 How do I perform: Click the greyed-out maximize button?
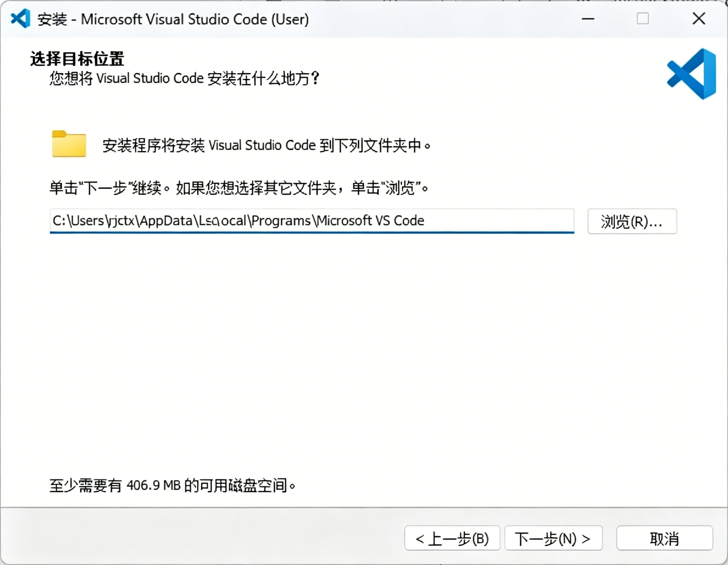tap(642, 19)
